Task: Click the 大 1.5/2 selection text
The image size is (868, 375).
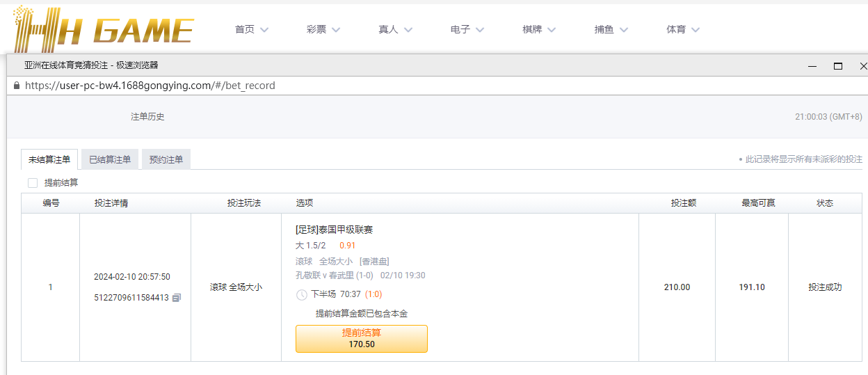Action: pos(311,246)
